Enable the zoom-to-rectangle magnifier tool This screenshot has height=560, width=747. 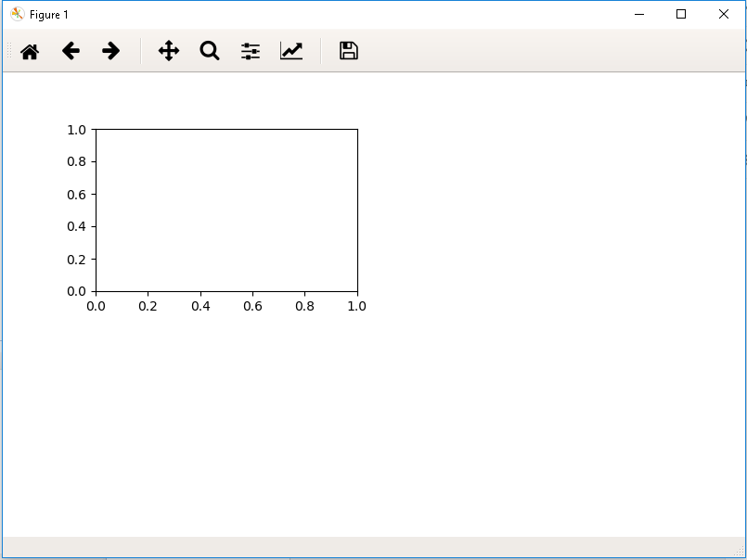coord(209,51)
